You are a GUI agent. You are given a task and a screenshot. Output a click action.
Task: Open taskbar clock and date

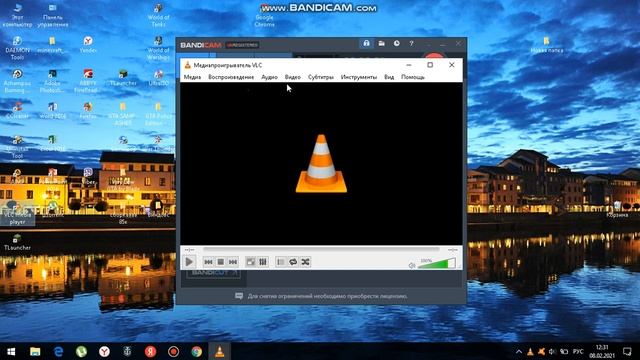602,351
